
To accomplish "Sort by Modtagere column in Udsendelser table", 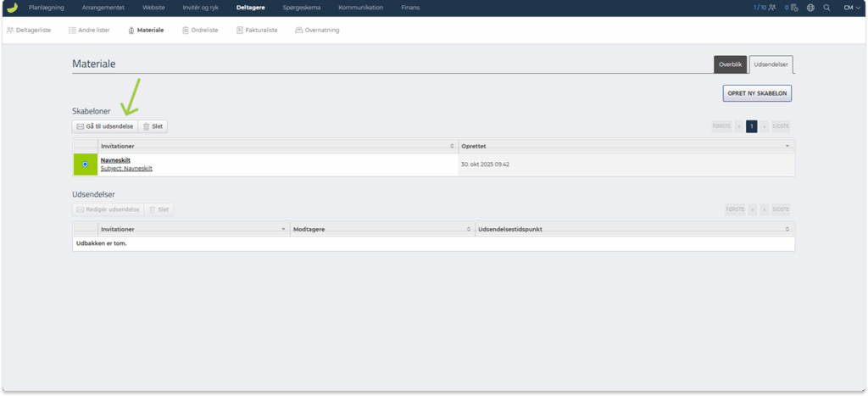I will point(468,229).
